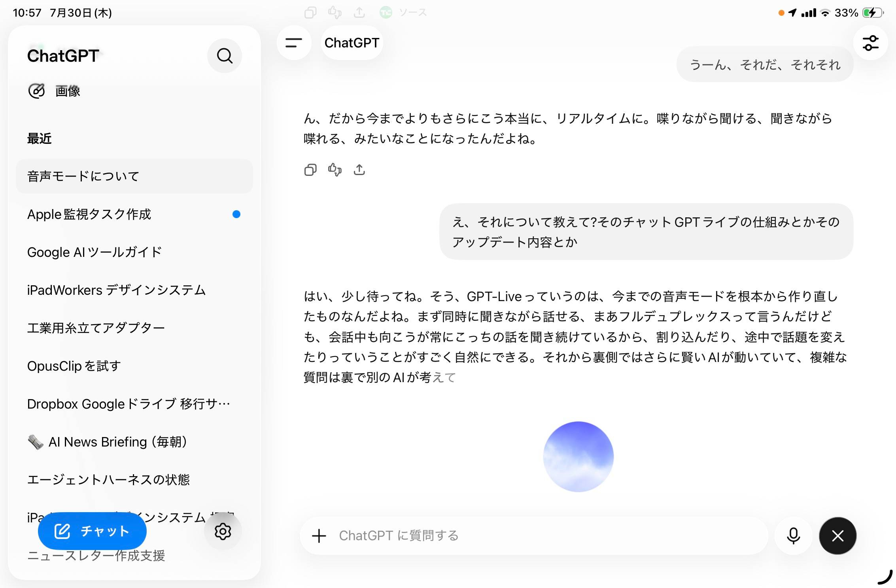Tap the location arrow in status bar

(792, 13)
